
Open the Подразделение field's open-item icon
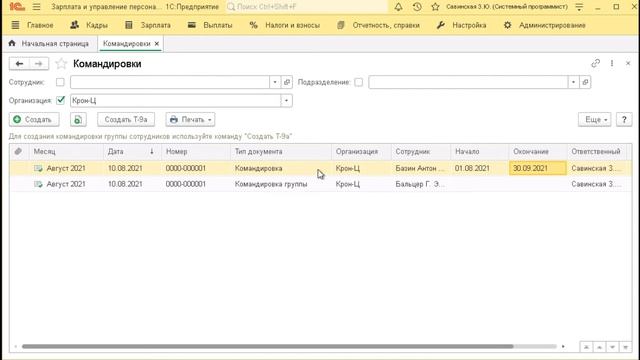[x=585, y=82]
